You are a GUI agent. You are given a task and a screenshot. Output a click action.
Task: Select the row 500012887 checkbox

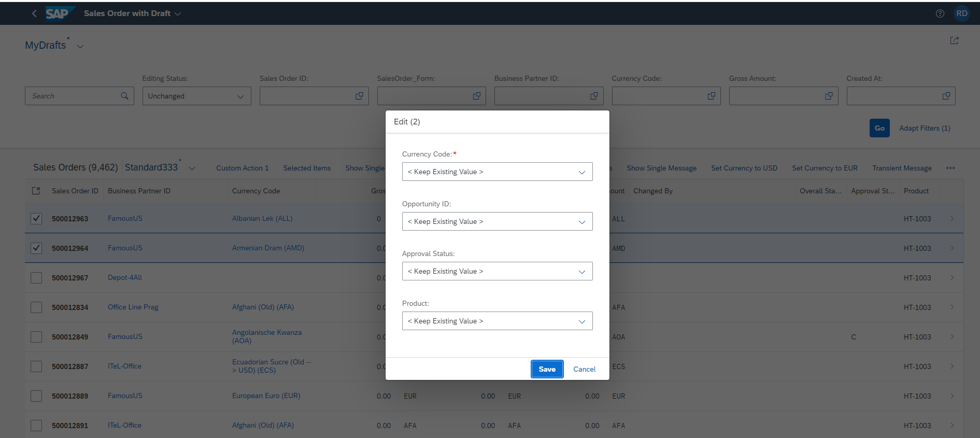(x=36, y=366)
